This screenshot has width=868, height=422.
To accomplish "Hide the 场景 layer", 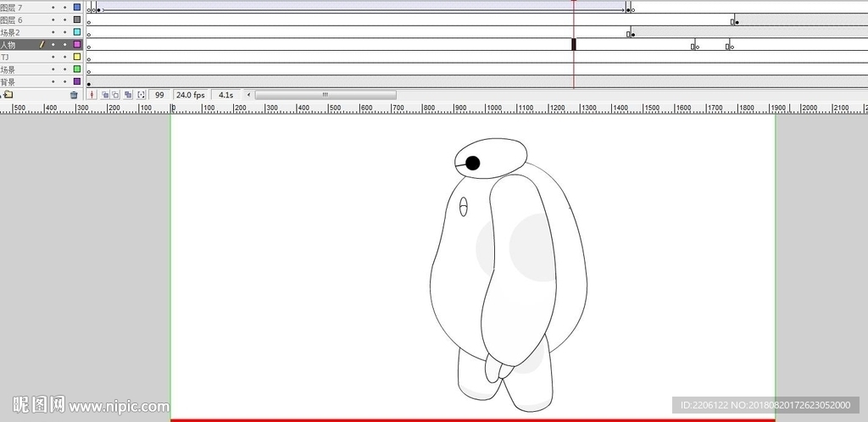I will point(53,69).
